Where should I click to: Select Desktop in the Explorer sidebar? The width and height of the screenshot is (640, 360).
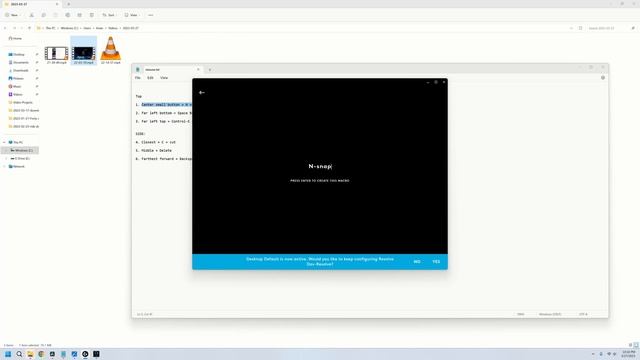19,54
